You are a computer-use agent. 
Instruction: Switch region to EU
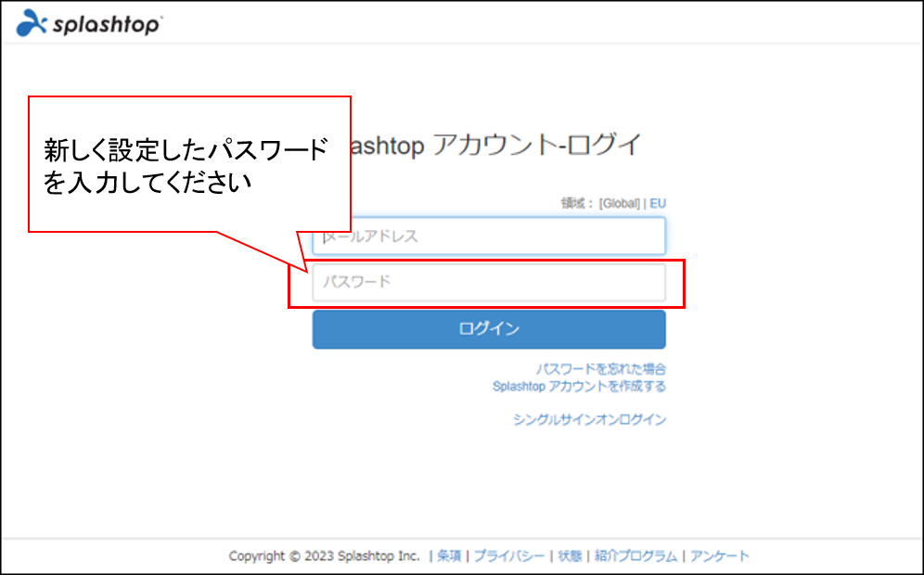click(x=658, y=203)
